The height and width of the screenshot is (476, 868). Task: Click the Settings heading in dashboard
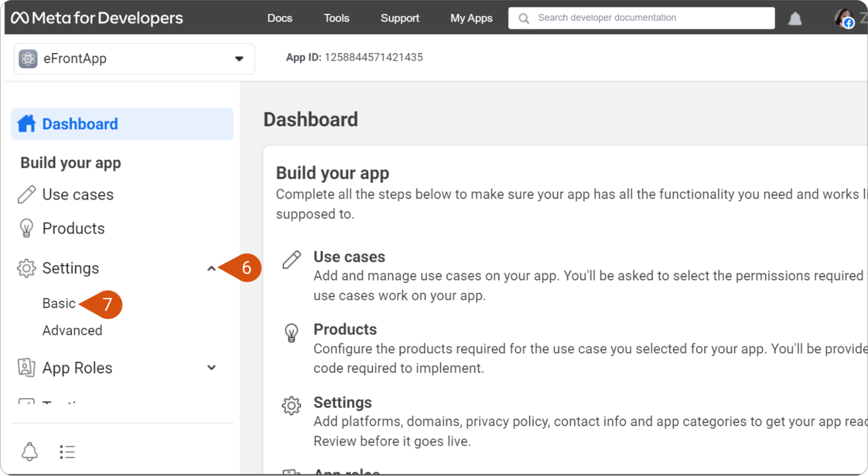[343, 403]
